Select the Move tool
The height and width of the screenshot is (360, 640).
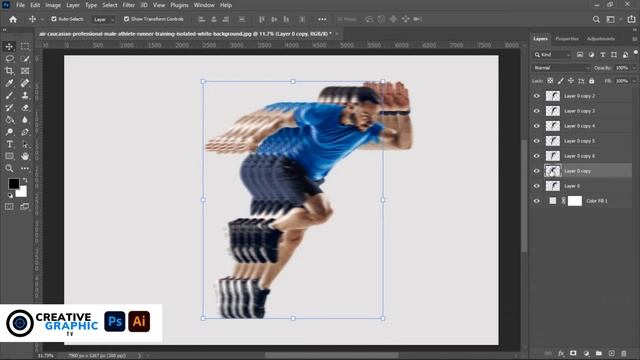pyautogui.click(x=9, y=46)
